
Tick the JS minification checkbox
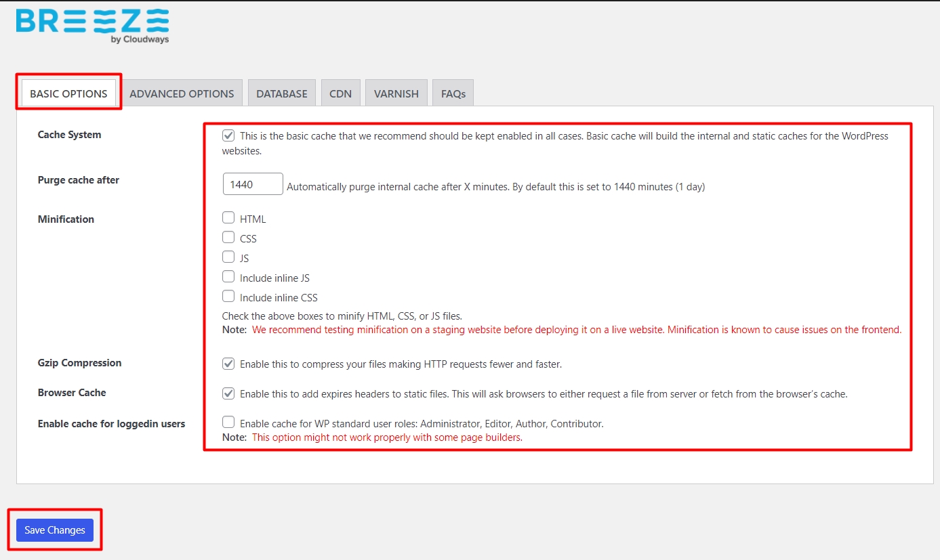tap(228, 257)
